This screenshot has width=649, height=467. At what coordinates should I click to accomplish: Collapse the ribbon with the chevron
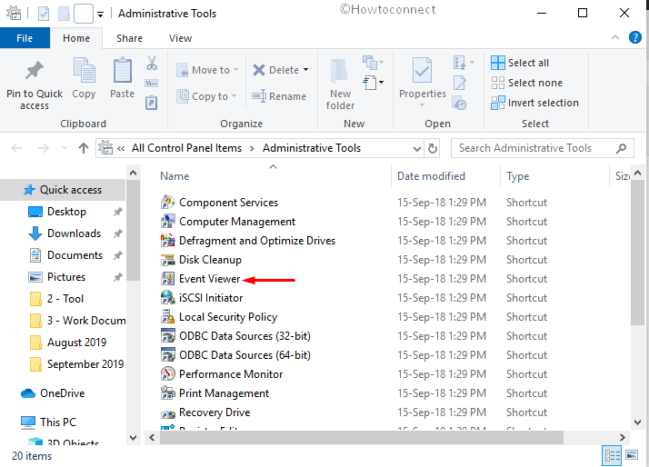click(x=615, y=38)
